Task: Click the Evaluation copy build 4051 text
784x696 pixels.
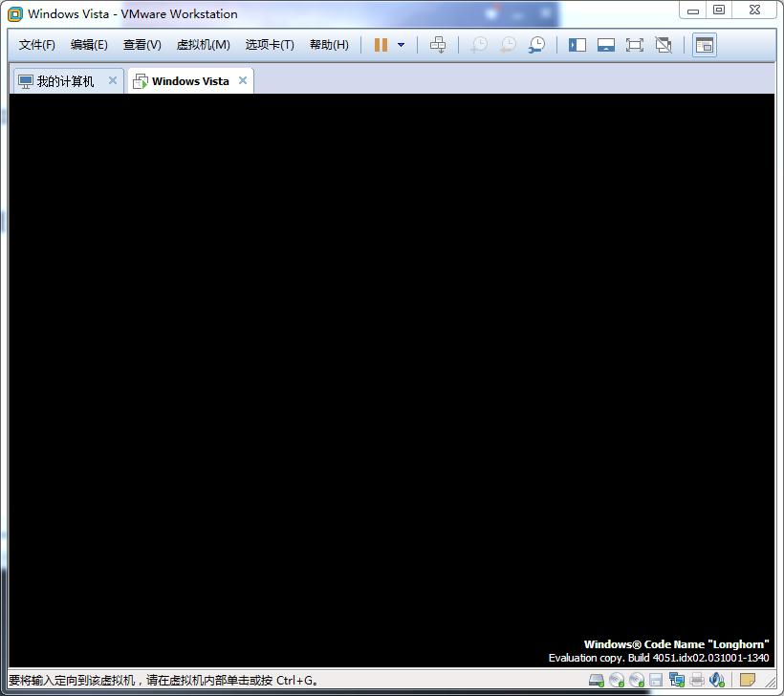Action: pyautogui.click(x=659, y=658)
